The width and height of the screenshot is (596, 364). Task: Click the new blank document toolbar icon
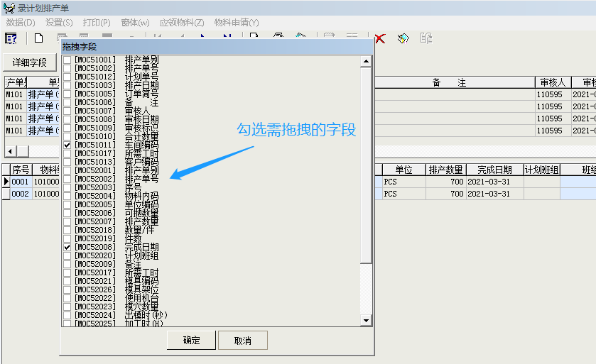tap(39, 38)
